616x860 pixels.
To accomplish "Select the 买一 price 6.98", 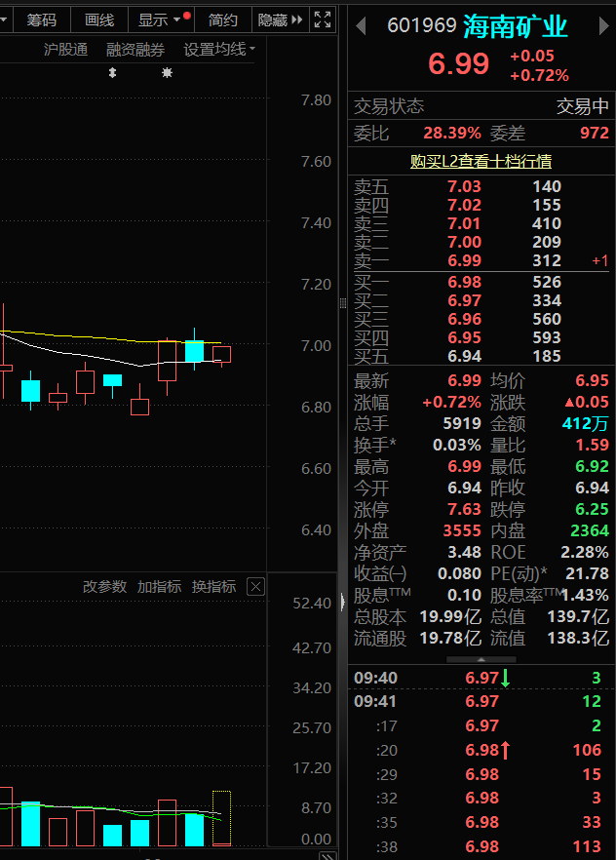I will (464, 282).
